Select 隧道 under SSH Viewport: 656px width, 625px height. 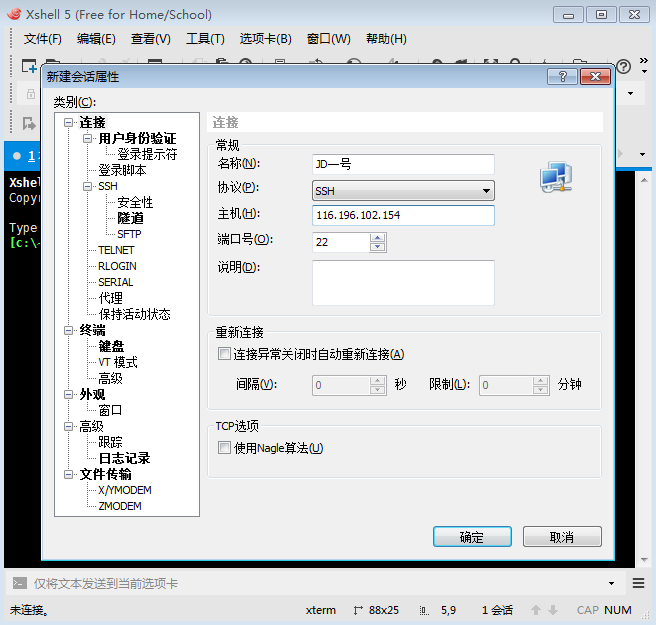[x=131, y=218]
